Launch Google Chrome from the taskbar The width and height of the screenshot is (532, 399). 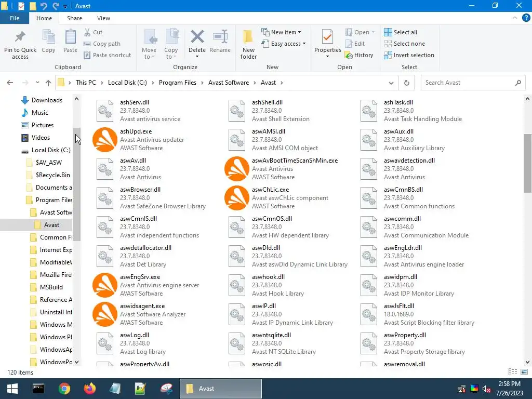point(64,389)
